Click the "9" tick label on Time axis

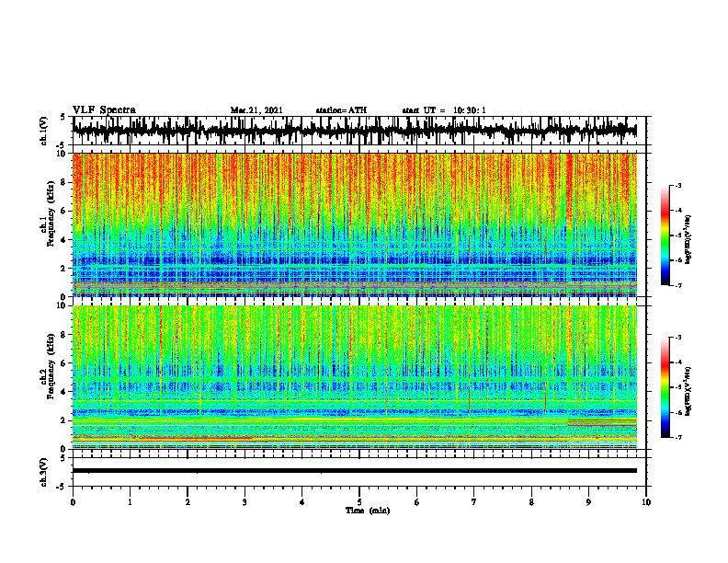point(588,502)
